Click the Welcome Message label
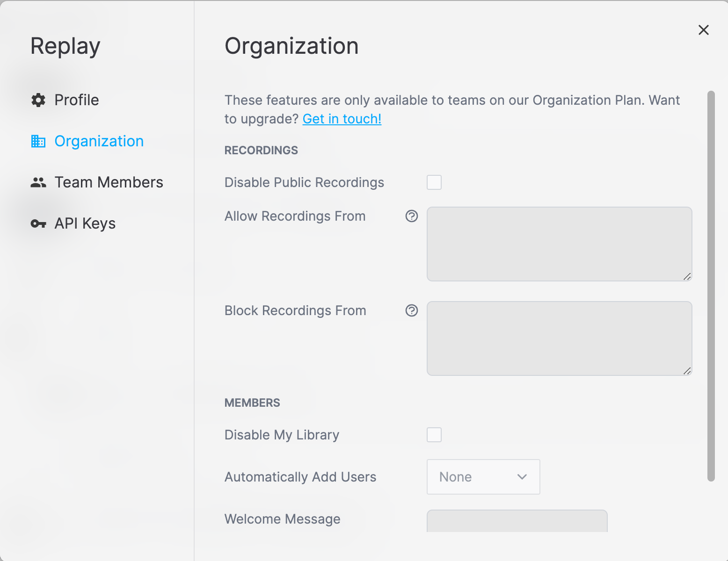 coord(282,519)
